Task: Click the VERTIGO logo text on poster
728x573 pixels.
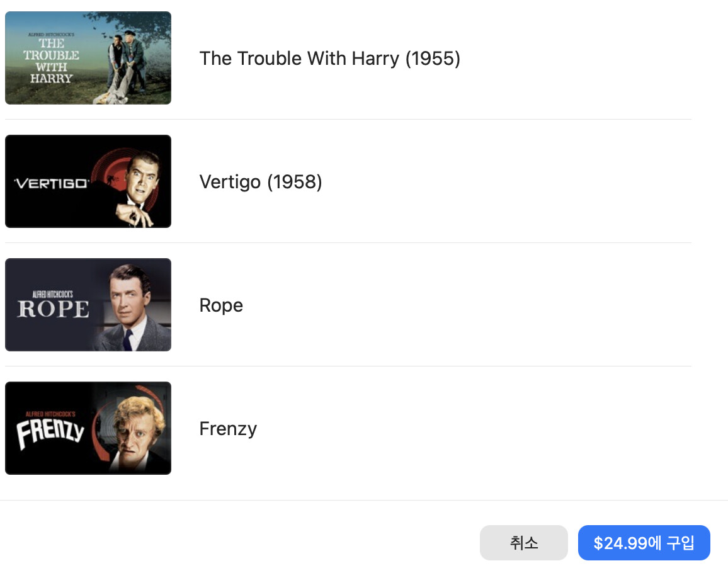Action: [x=52, y=183]
